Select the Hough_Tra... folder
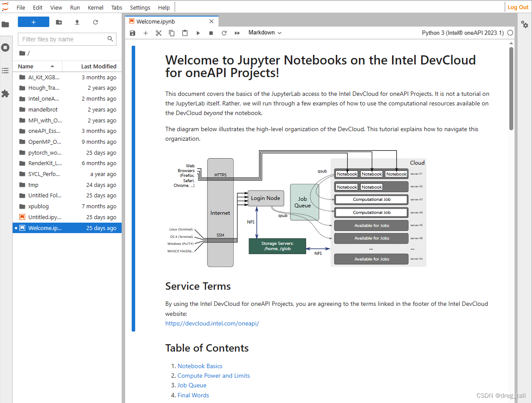Image resolution: width=532 pixels, height=403 pixels. (67, 88)
